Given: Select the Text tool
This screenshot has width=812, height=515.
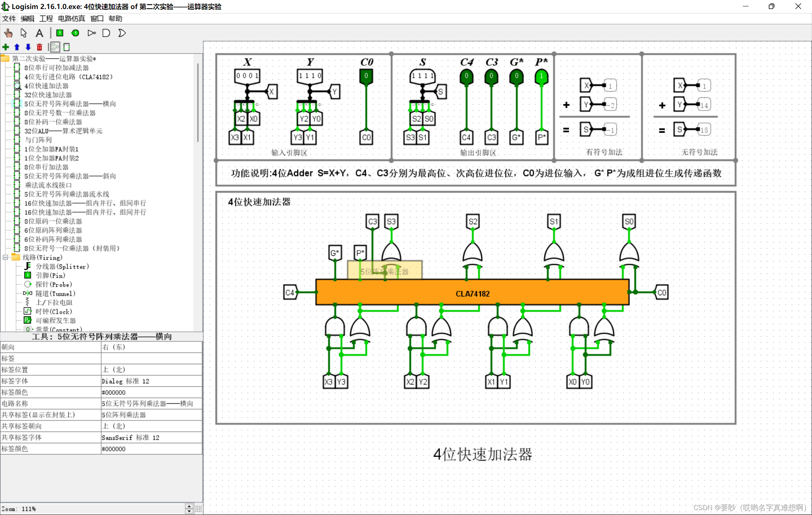Looking at the screenshot, I should [x=39, y=33].
